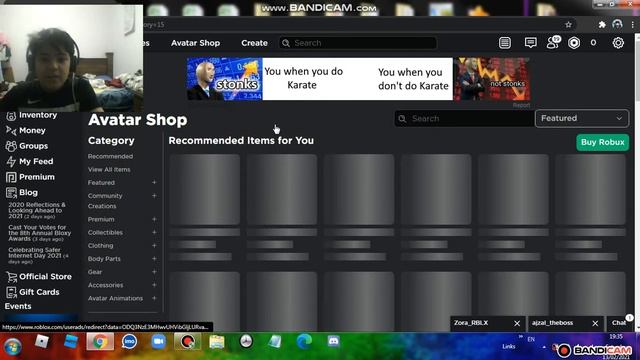Viewport: 640px width, 360px height.
Task: Open Bandicam taskbar icon
Action: pos(187,342)
